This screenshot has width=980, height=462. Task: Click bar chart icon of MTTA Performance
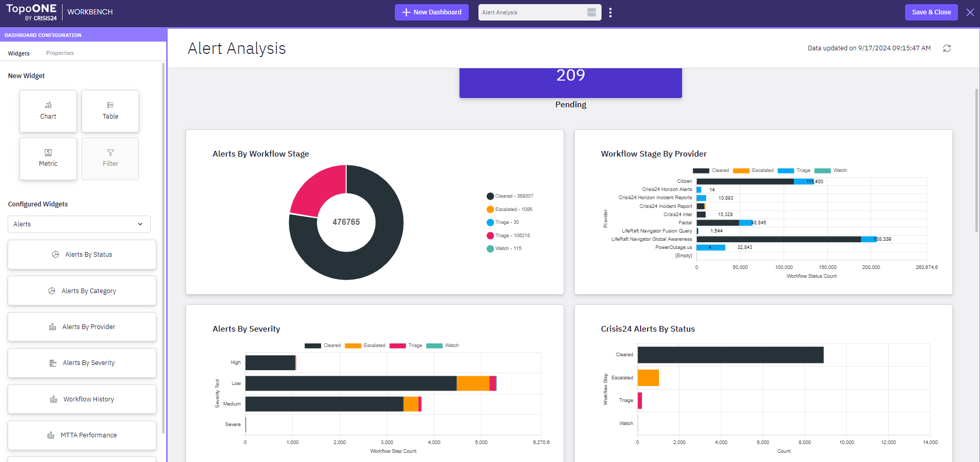[x=51, y=435]
